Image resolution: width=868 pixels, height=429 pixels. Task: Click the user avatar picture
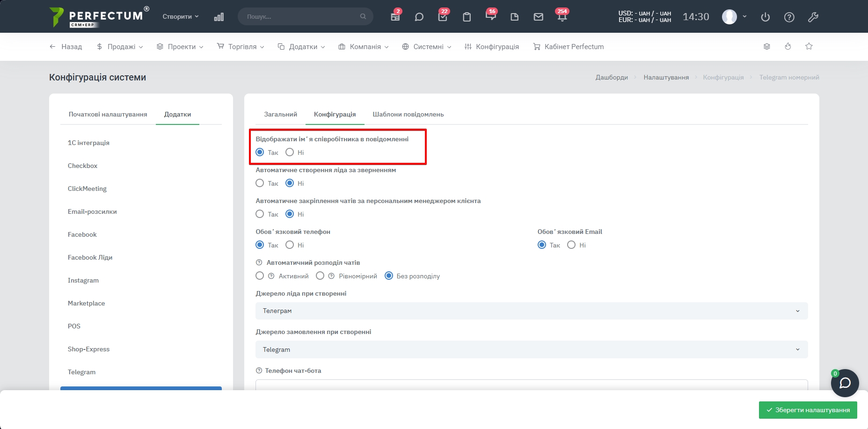click(729, 17)
